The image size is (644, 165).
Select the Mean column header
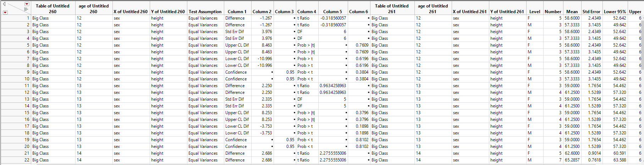point(572,12)
